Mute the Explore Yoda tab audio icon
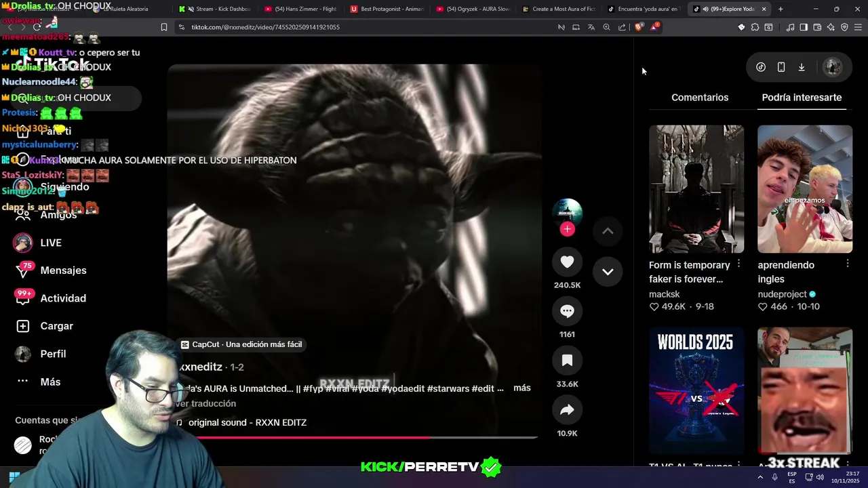This screenshot has height=488, width=868. point(706,9)
